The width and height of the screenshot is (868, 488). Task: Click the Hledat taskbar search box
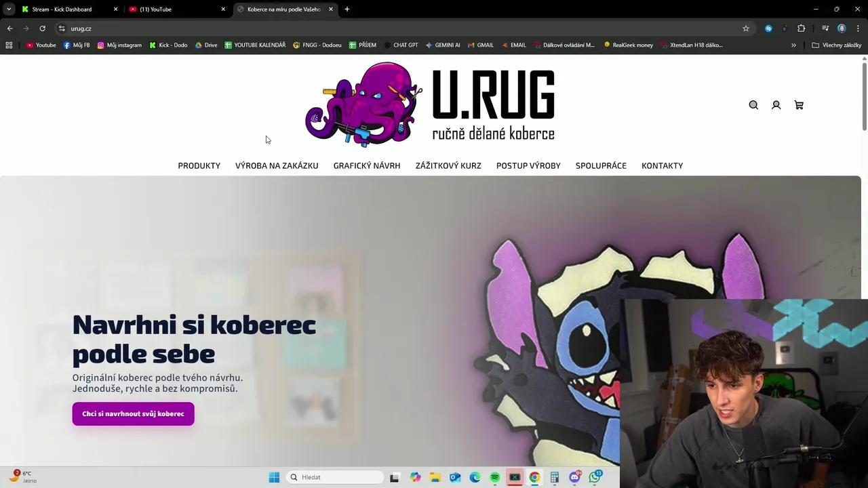(334, 477)
